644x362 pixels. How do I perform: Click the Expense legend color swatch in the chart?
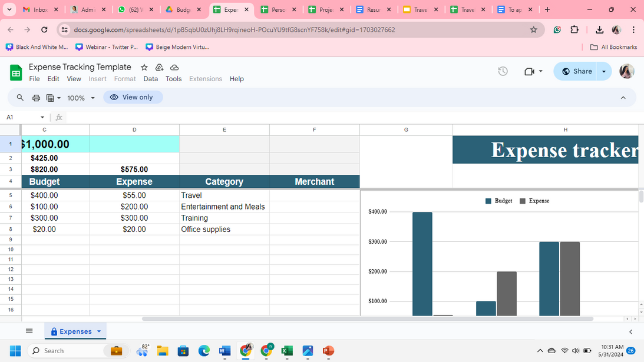click(x=523, y=201)
